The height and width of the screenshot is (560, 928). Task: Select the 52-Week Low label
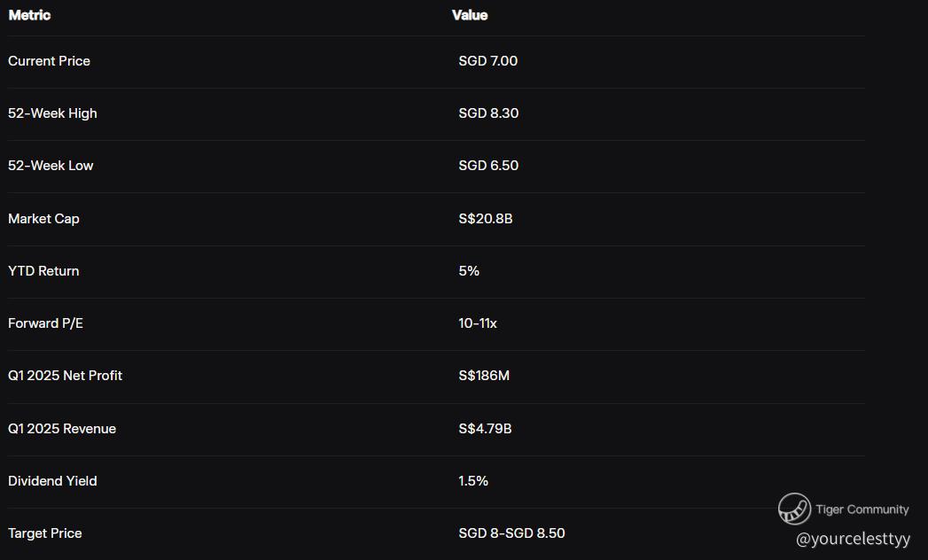coord(51,166)
